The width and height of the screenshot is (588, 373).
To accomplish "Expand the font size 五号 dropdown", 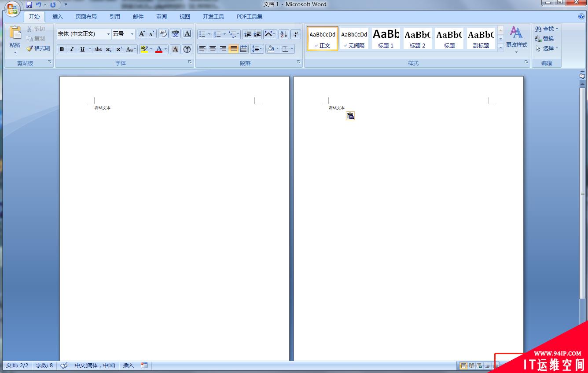I will point(132,34).
